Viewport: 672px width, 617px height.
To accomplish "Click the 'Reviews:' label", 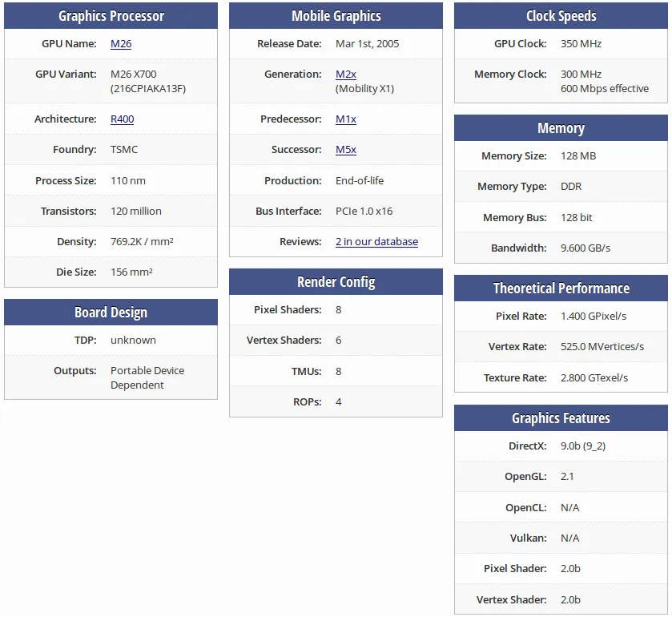I will point(300,242).
